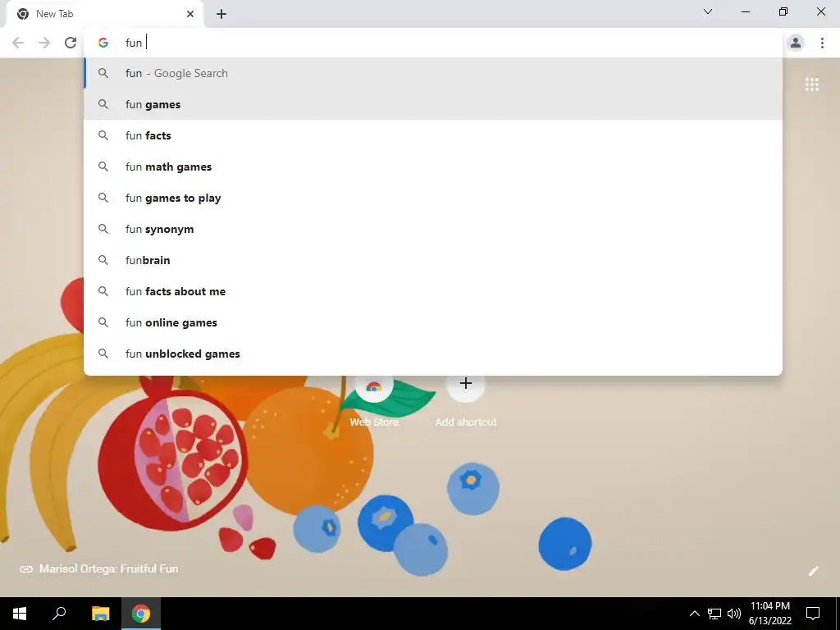Click the customize page pencil icon
This screenshot has width=840, height=630.
pyautogui.click(x=813, y=571)
